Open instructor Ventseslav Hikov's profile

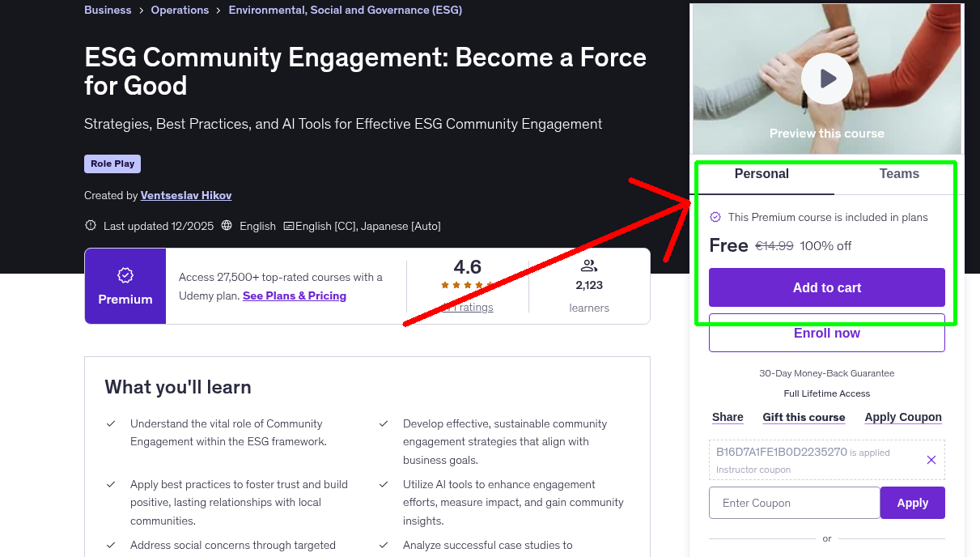185,195
